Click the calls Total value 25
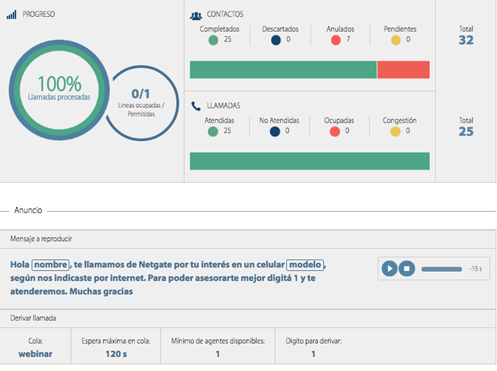The height and width of the screenshot is (371, 497). (466, 131)
